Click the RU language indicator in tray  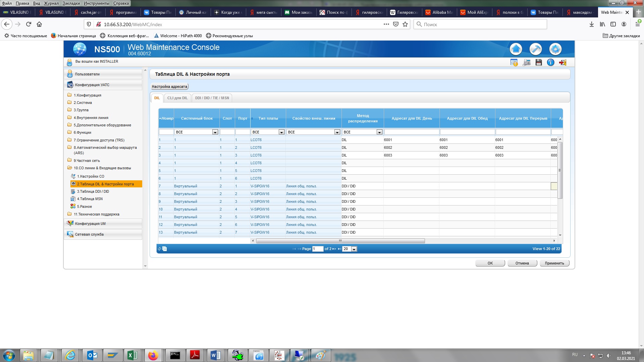(575, 355)
